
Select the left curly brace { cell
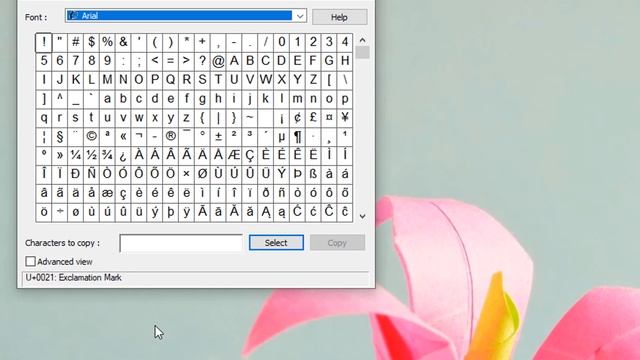202,118
